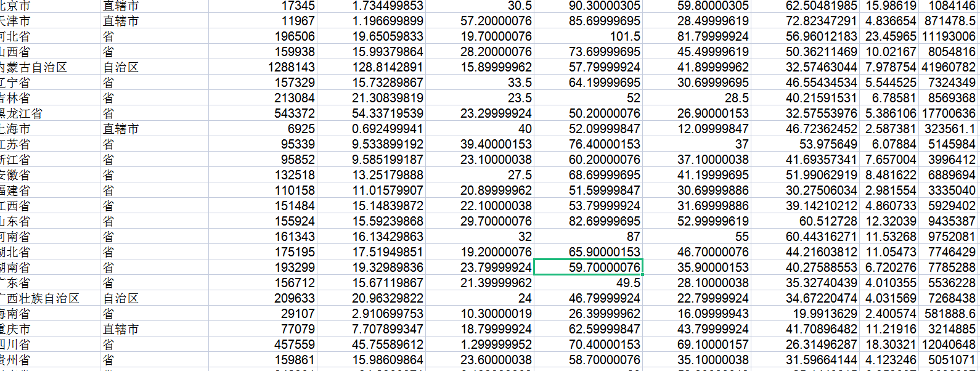Click cell 5929402
Screen dimensions: 980x371
coord(949,206)
